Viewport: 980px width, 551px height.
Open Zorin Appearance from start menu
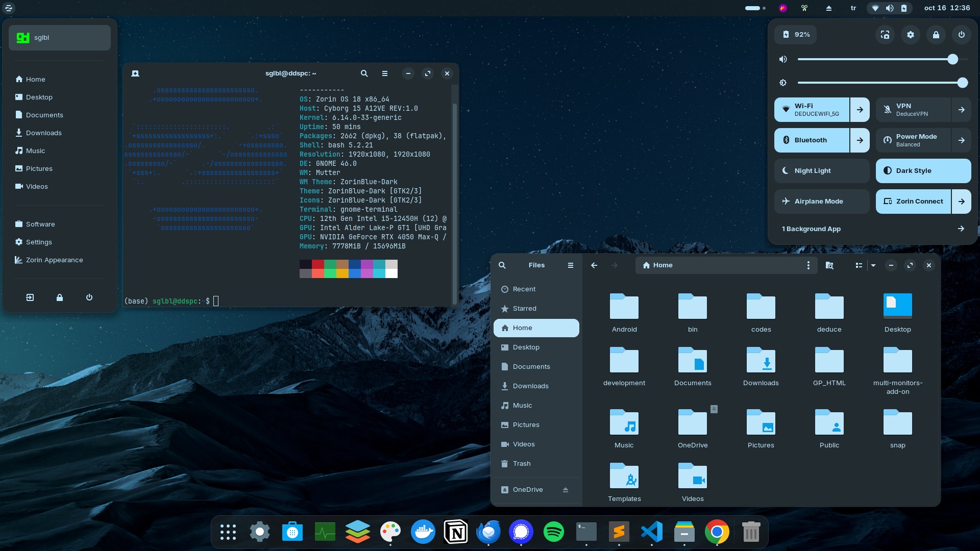(60, 260)
